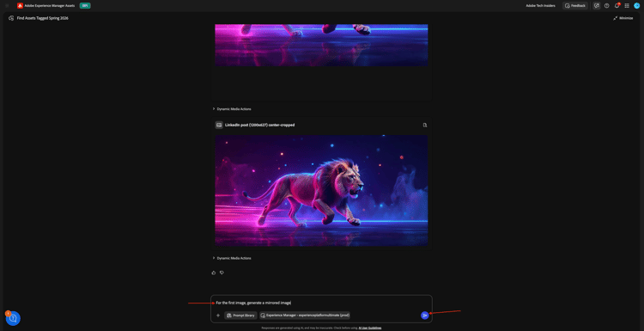Click the image icon beside the LinkedIn post title
Screen dimensions: 644x331
(219, 125)
